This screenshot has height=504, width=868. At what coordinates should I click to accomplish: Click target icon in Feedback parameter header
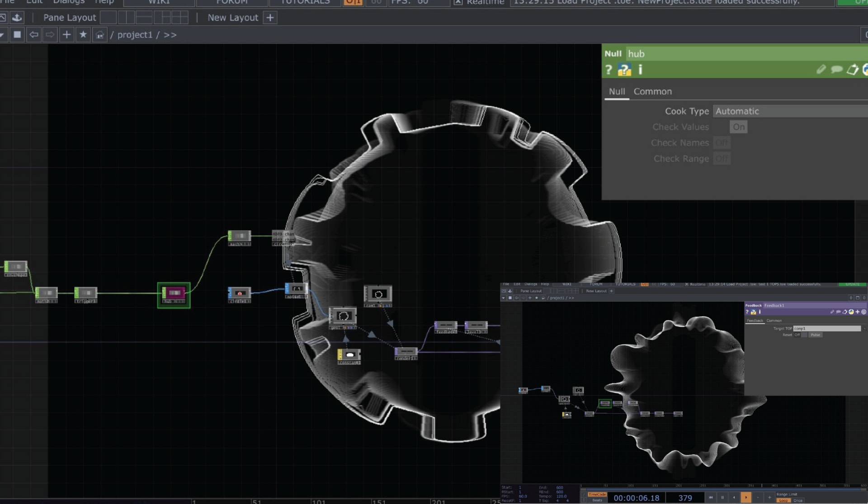click(863, 312)
